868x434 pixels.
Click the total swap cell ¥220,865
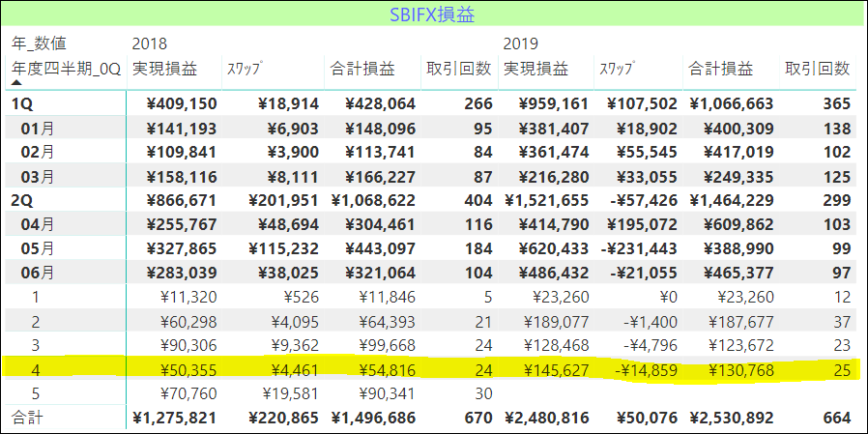283,418
